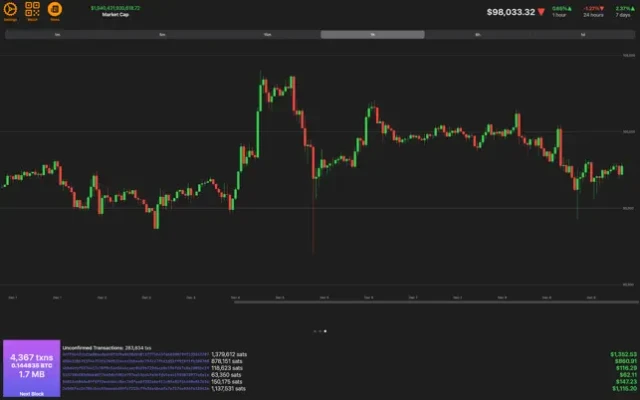
Task: Switch to the second chart interval segment
Action: click(x=162, y=34)
